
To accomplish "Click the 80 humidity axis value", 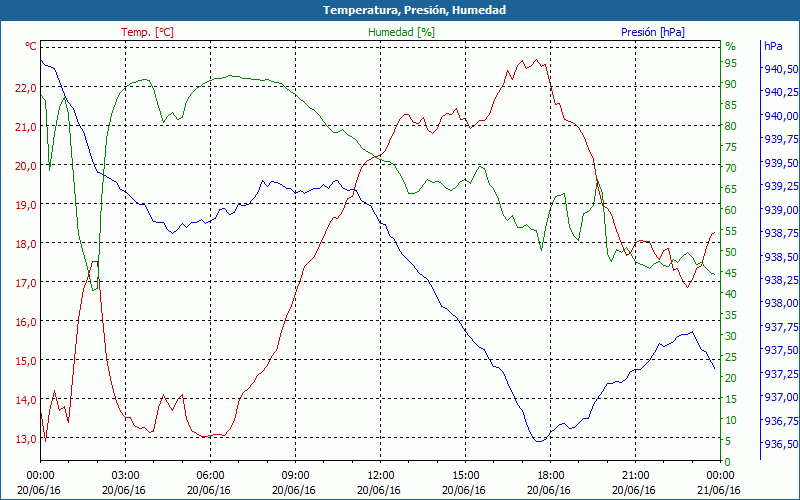I will (731, 126).
